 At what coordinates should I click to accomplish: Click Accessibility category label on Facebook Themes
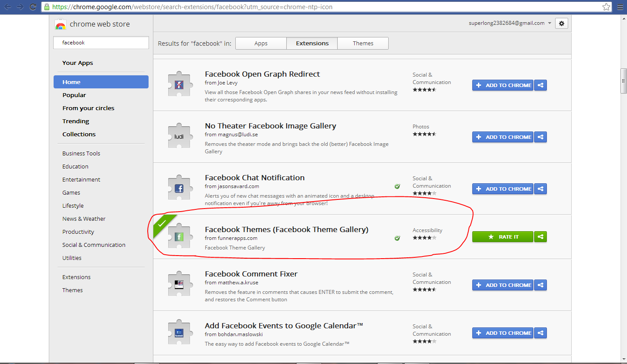click(427, 230)
